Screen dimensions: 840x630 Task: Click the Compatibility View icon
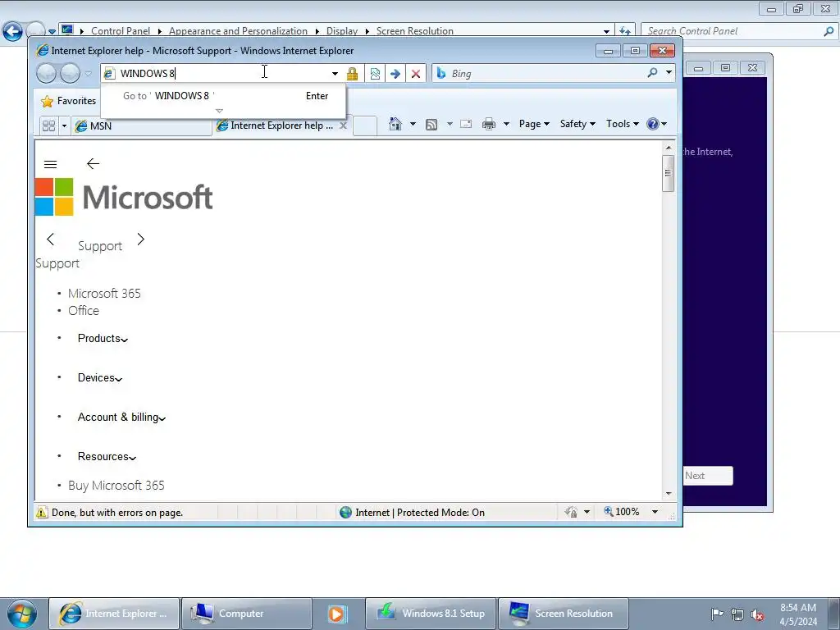click(375, 73)
